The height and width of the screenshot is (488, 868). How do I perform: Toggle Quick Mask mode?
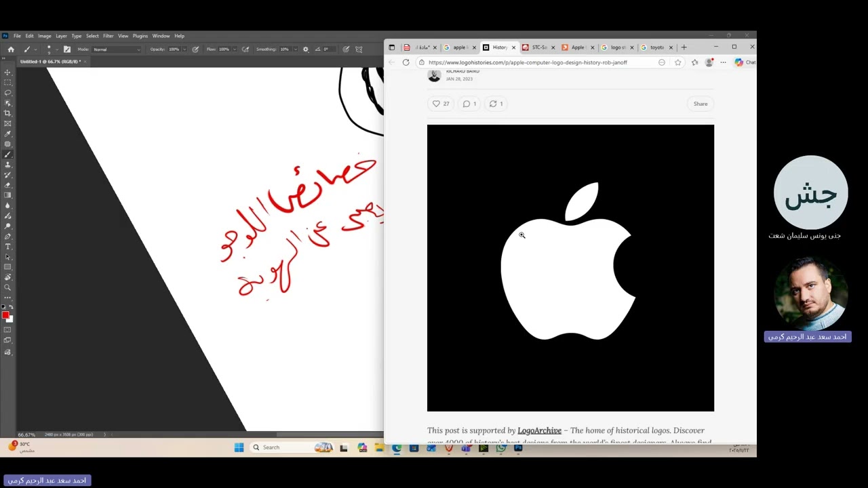pos(7,330)
